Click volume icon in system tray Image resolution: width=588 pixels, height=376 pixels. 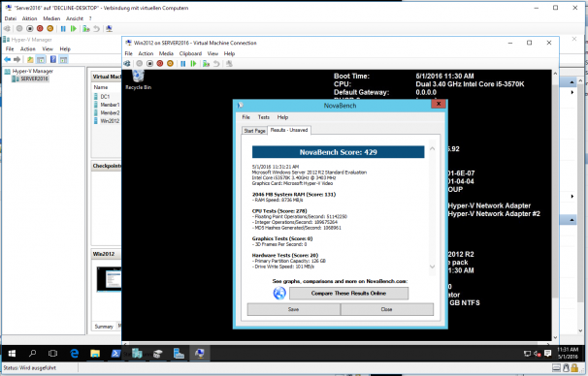pos(537,354)
